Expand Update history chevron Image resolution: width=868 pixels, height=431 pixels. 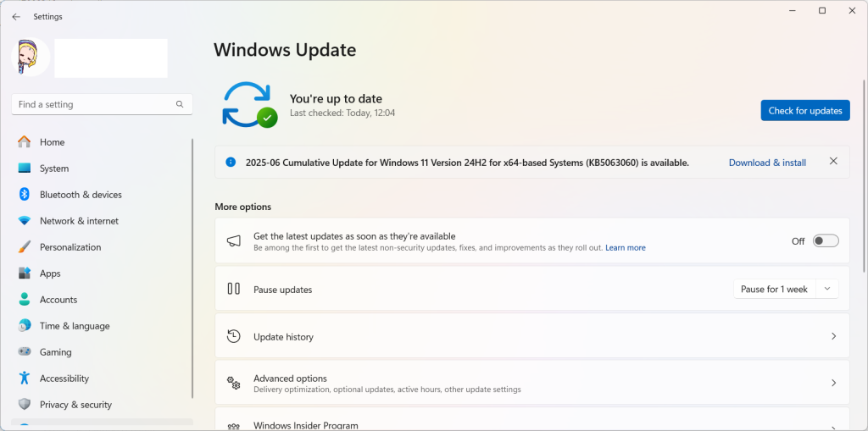pyautogui.click(x=833, y=336)
